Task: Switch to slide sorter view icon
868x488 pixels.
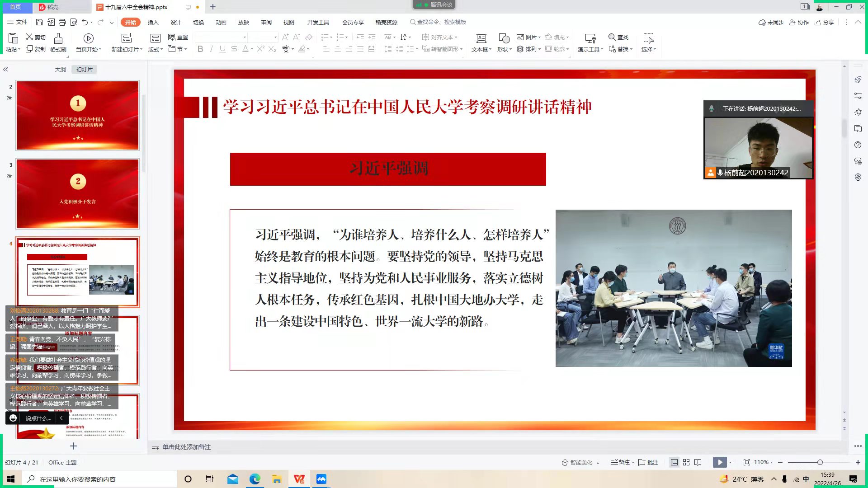Action: [x=686, y=462]
